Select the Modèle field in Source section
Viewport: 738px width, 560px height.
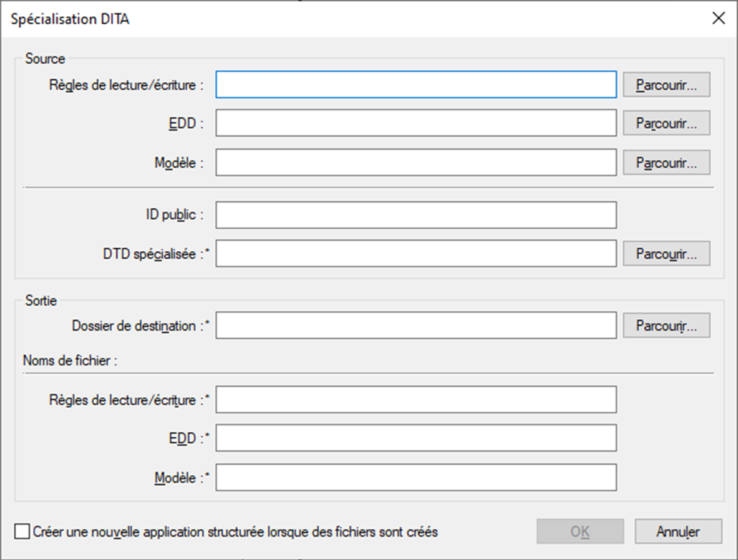(x=416, y=163)
